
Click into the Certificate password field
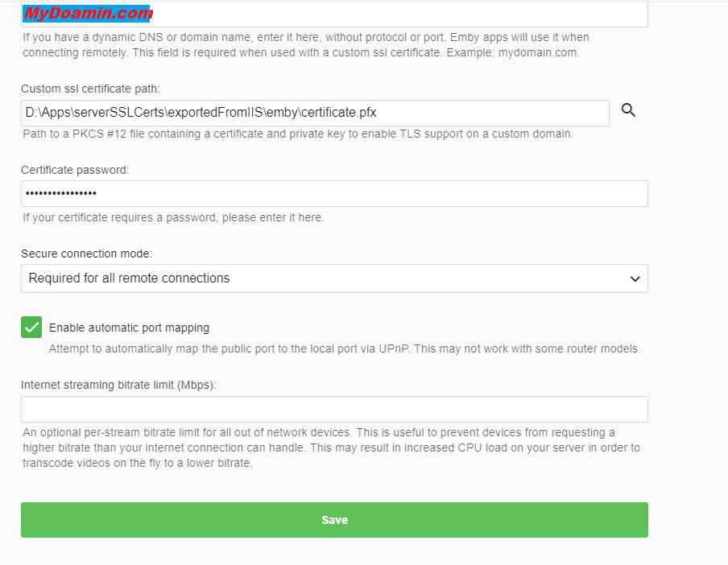coord(362,194)
